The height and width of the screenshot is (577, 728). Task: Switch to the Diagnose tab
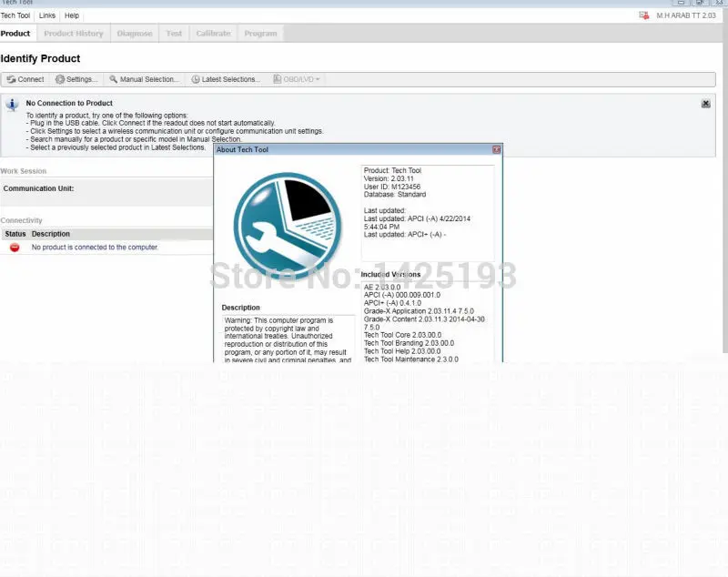point(135,34)
